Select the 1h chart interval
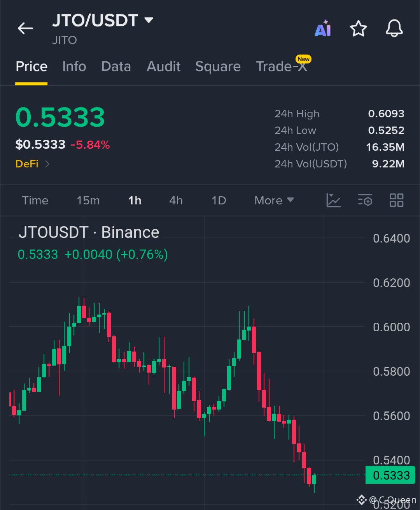420x510 pixels. (135, 200)
